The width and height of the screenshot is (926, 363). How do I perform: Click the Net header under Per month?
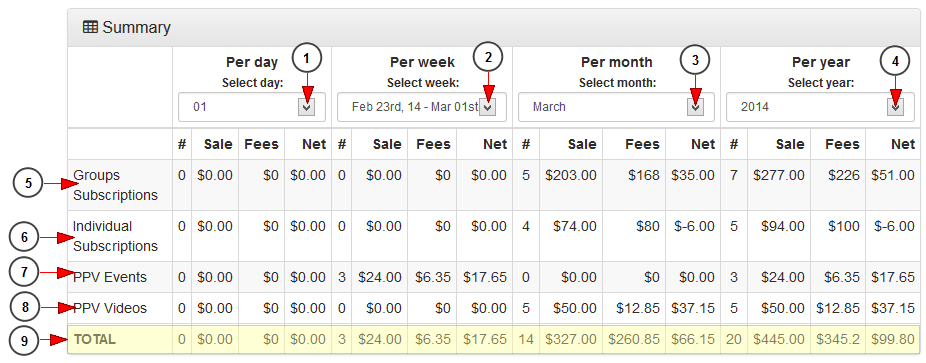point(703,144)
